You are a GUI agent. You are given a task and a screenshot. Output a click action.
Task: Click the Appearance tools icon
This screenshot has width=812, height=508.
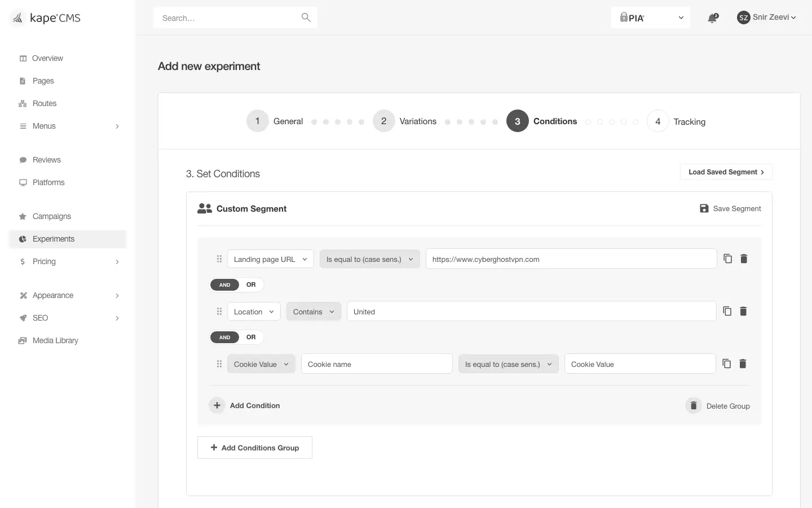[x=23, y=295]
